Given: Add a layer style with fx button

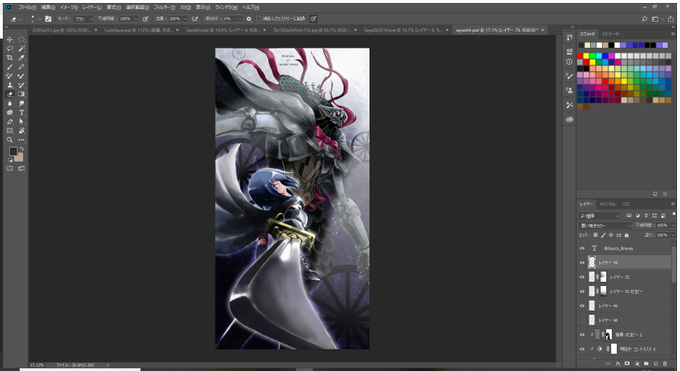Looking at the screenshot, I should click(x=618, y=364).
